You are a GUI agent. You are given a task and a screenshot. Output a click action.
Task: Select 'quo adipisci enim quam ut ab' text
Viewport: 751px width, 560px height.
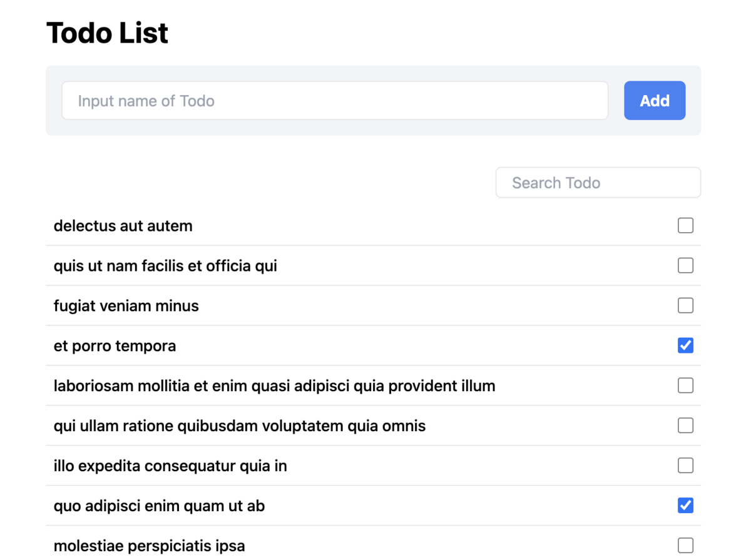(x=160, y=506)
